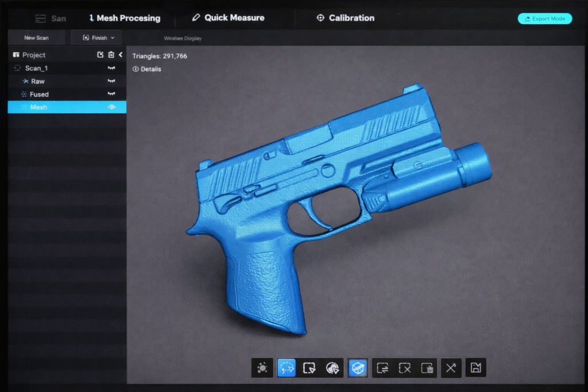Screen dimensions: 588x392
Task: Show the Fused layer via eye icon
Action: click(111, 94)
